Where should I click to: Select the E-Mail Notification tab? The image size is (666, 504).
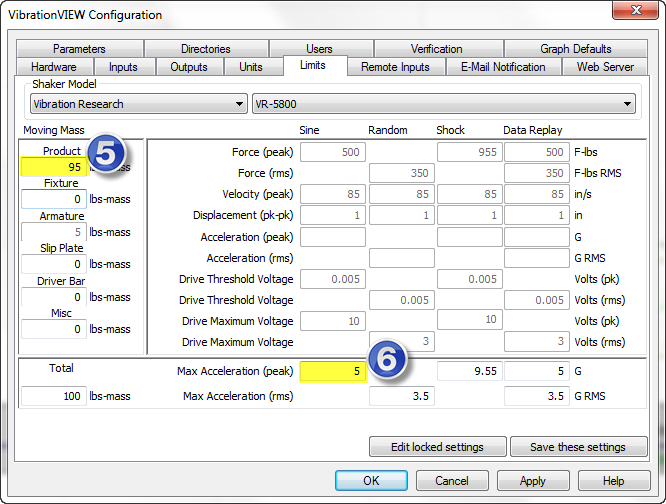pos(503,67)
